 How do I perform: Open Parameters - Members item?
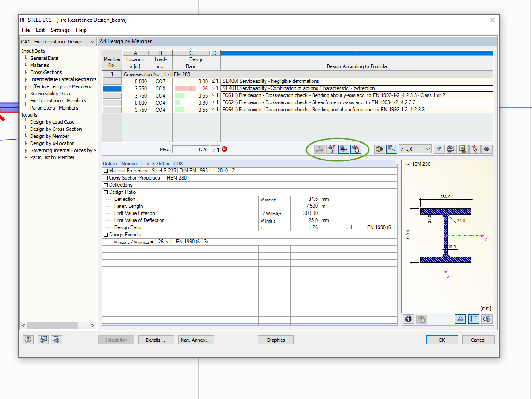click(x=54, y=108)
